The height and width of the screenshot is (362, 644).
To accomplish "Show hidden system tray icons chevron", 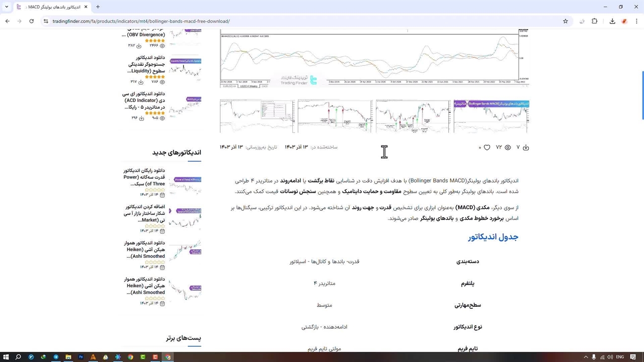I will [586, 357].
